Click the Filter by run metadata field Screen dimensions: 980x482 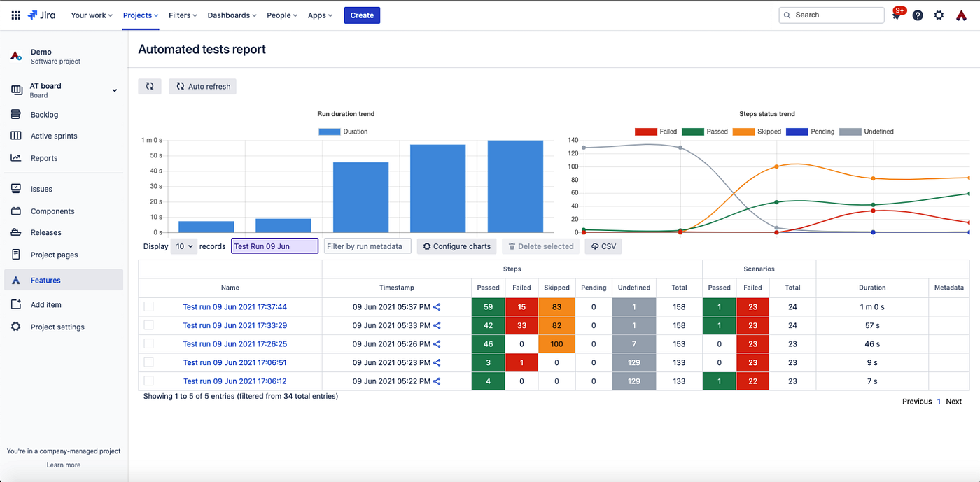(x=367, y=246)
